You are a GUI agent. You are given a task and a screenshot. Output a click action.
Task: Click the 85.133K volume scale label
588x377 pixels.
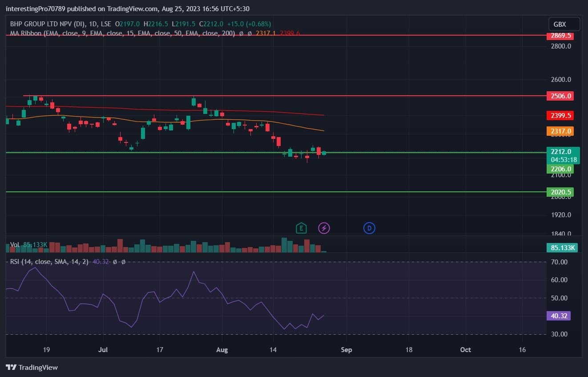point(563,248)
